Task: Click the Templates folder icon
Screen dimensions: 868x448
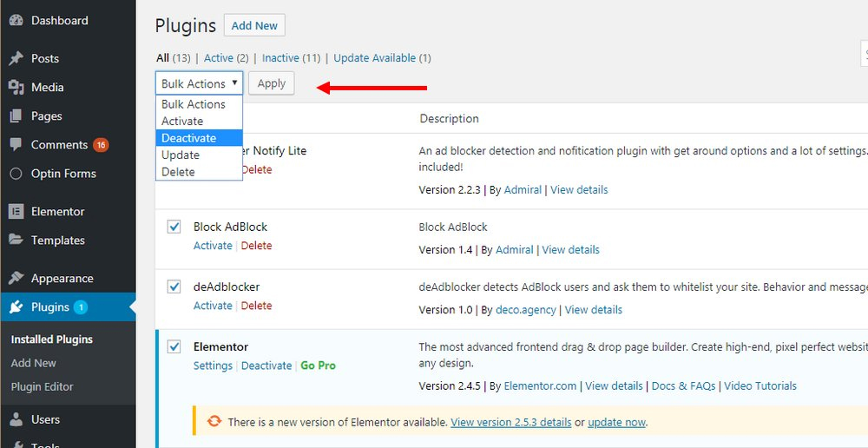Action: [16, 240]
